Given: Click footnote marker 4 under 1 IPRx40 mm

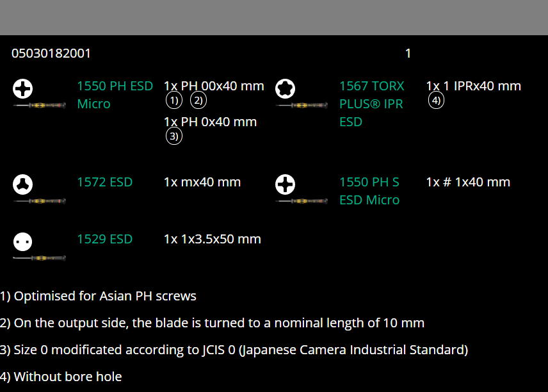Looking at the screenshot, I should pyautogui.click(x=436, y=101).
